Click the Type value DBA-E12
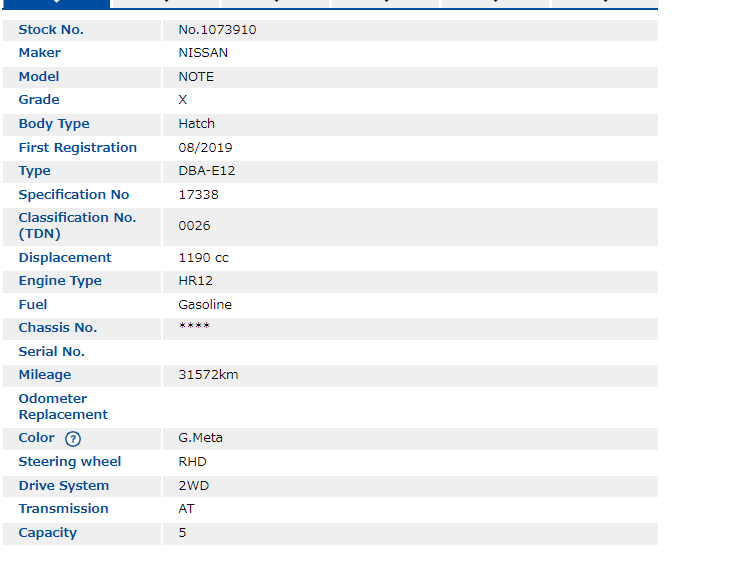This screenshot has height=568, width=733. [x=206, y=171]
